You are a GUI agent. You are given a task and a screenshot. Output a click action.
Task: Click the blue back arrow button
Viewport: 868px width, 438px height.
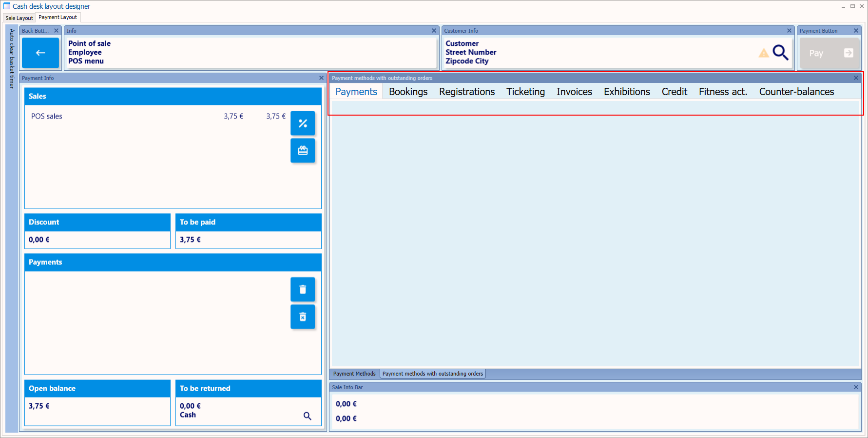pyautogui.click(x=40, y=53)
